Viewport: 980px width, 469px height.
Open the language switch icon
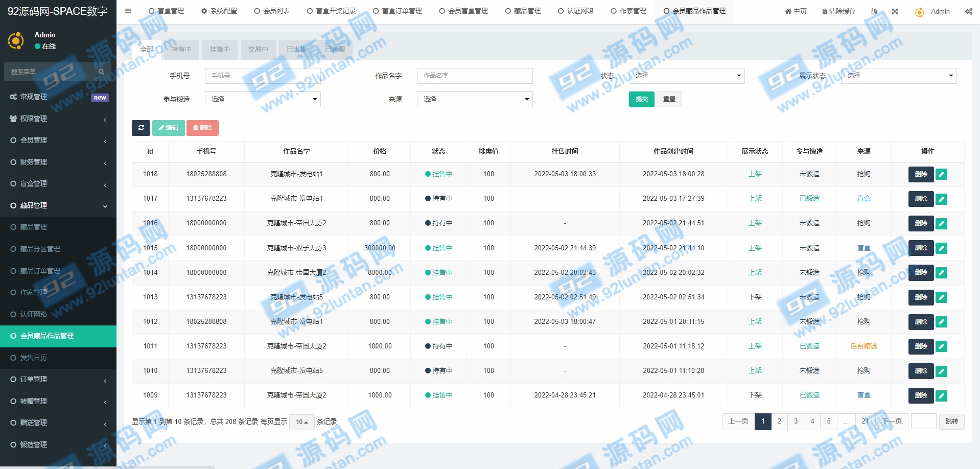point(874,11)
